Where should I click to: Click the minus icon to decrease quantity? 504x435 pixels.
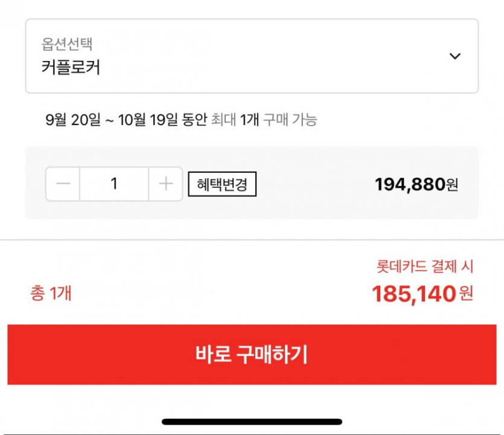tap(63, 184)
